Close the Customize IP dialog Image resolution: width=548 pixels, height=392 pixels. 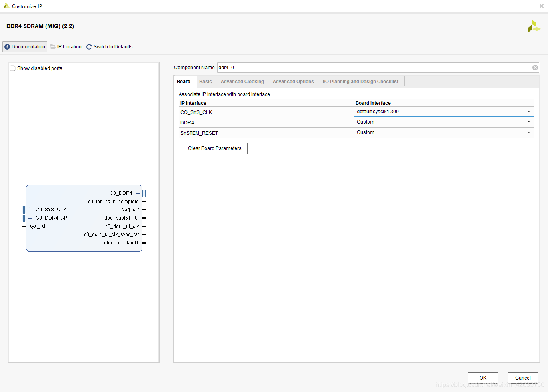(541, 6)
